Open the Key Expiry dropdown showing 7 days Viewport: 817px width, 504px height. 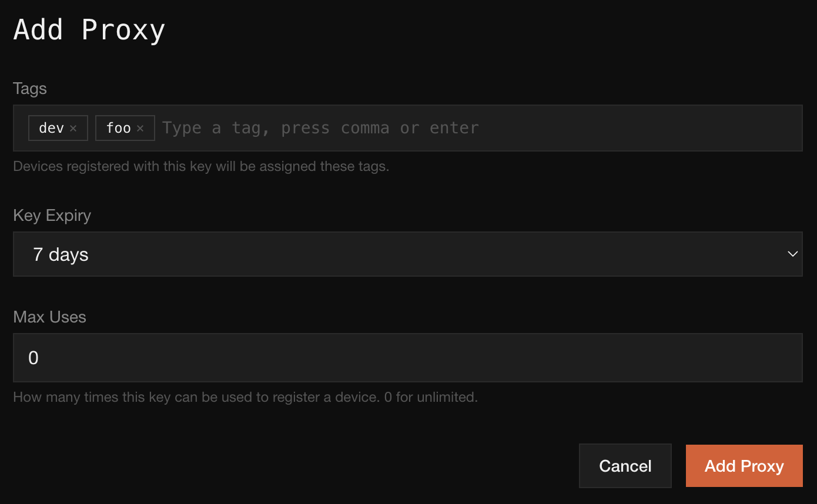click(x=407, y=254)
